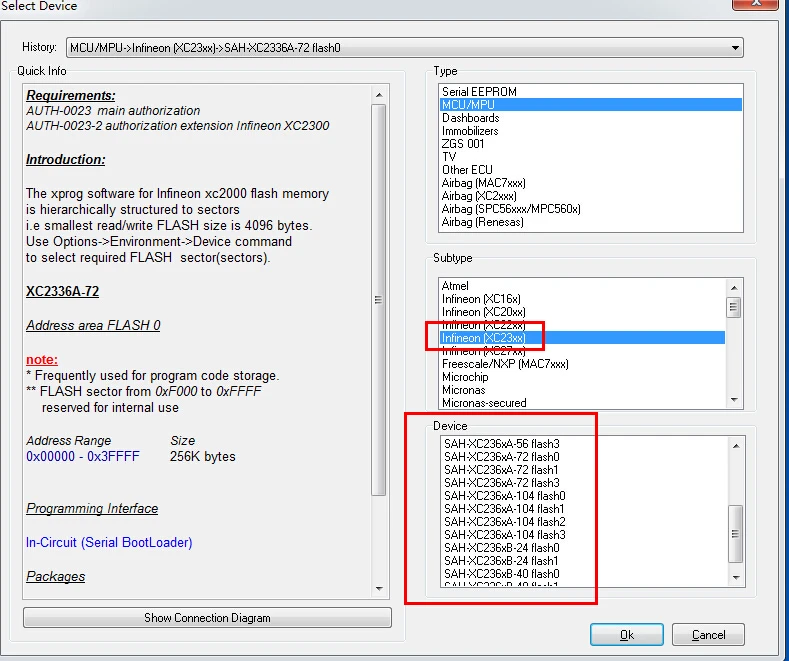This screenshot has width=789, height=661.
Task: Choose Dashboards type
Action: pyautogui.click(x=590, y=118)
